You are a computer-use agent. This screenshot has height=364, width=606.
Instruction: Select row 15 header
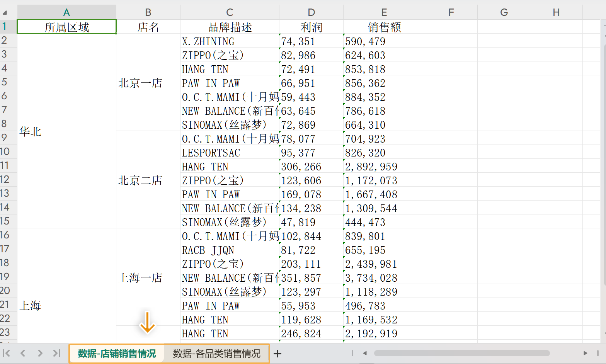click(8, 221)
